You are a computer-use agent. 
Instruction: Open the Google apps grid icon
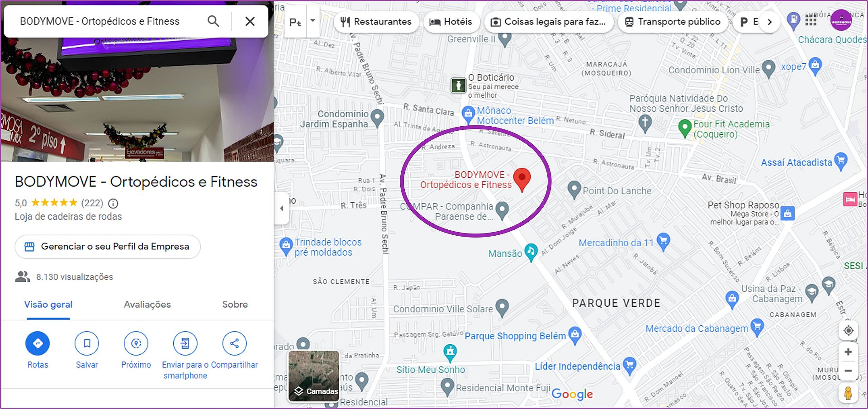(811, 20)
